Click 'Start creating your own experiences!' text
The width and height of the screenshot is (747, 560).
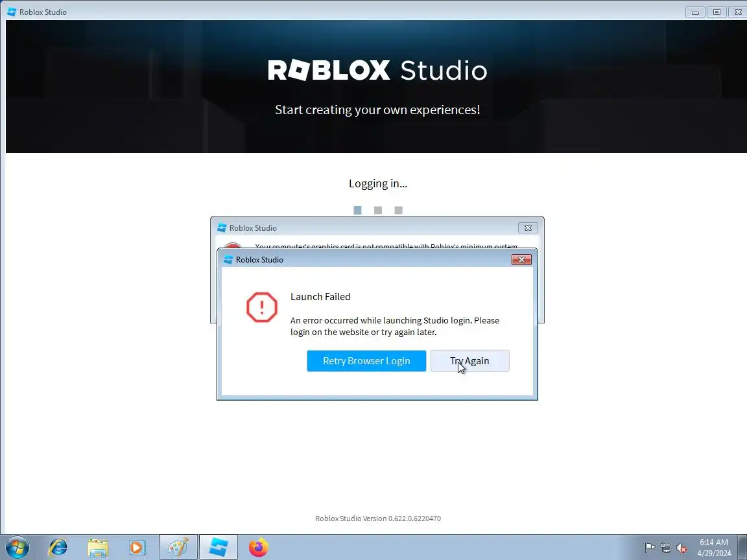377,110
